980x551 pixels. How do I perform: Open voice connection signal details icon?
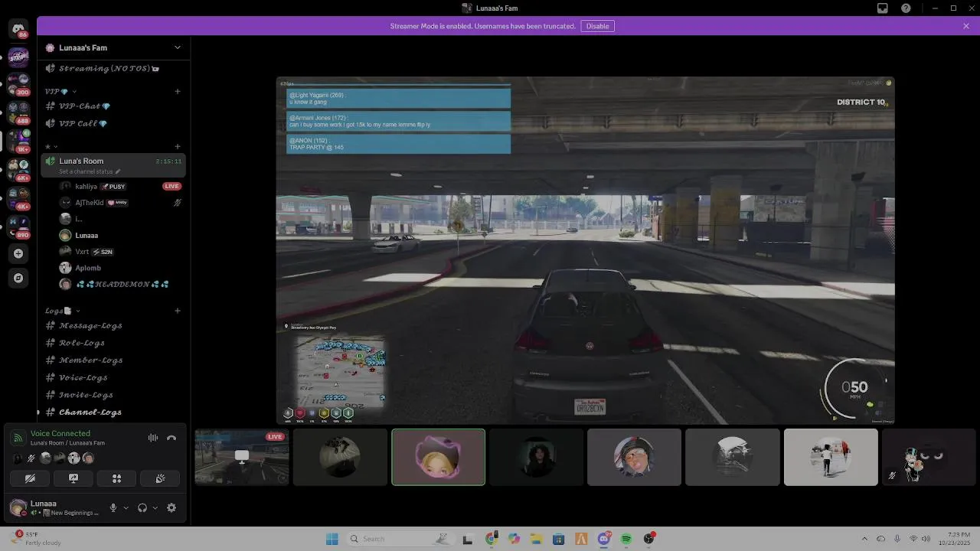point(18,438)
